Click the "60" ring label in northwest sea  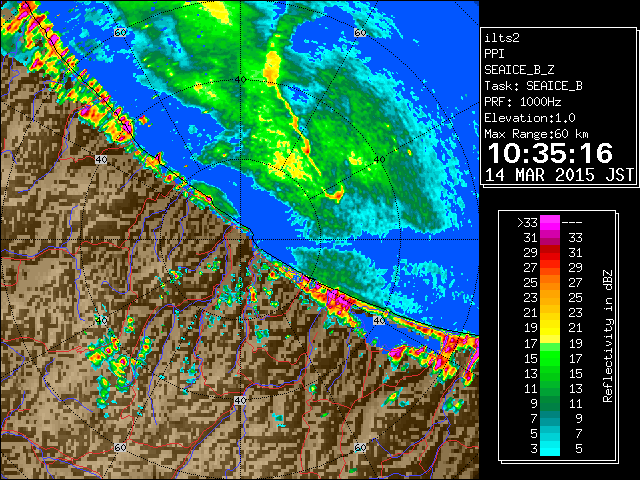(x=120, y=32)
